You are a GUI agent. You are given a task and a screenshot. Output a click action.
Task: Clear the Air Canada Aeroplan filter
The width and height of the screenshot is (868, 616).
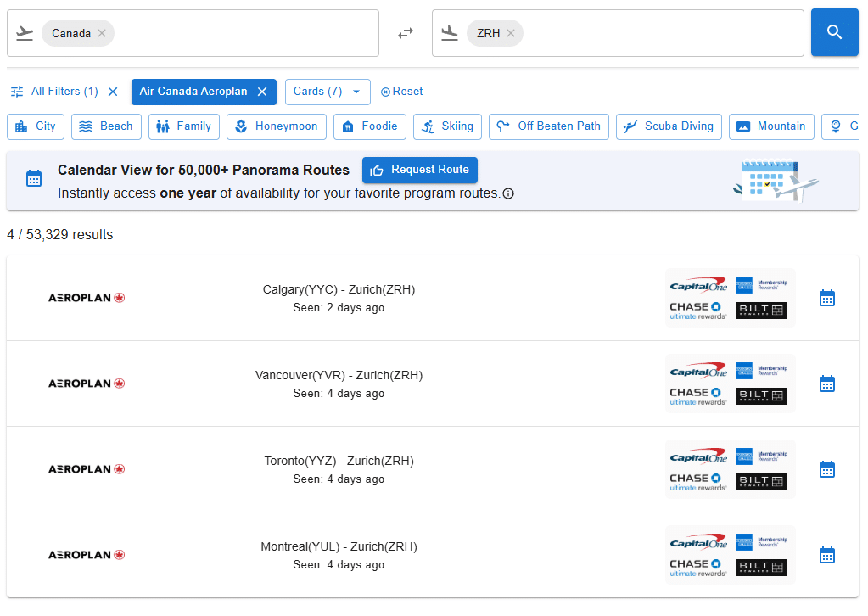pyautogui.click(x=262, y=92)
